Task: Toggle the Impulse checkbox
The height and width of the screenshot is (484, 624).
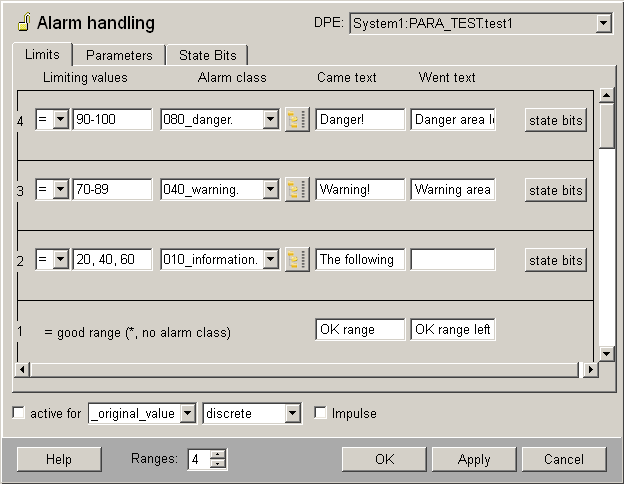Action: click(320, 413)
